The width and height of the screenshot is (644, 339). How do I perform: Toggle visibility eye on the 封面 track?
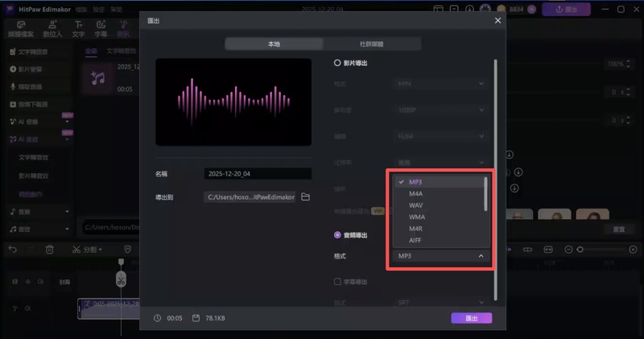coord(28,282)
